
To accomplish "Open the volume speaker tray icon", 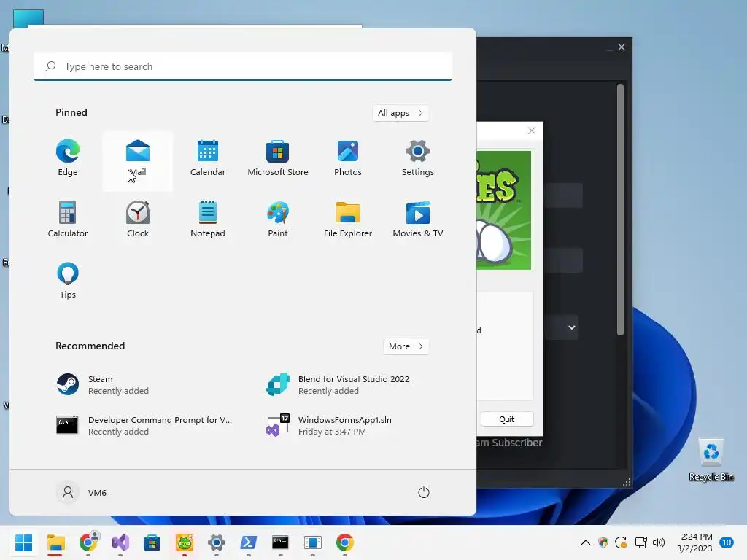I will coord(659,542).
